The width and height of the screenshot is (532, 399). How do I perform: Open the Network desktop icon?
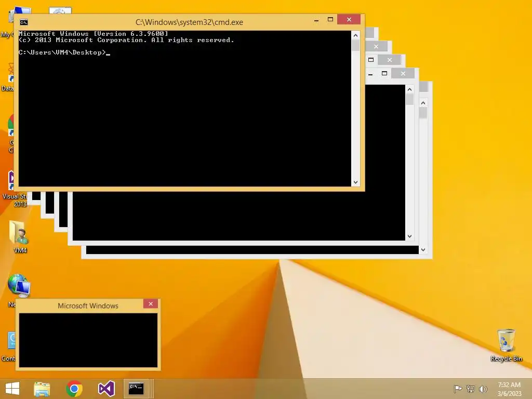pyautogui.click(x=19, y=285)
